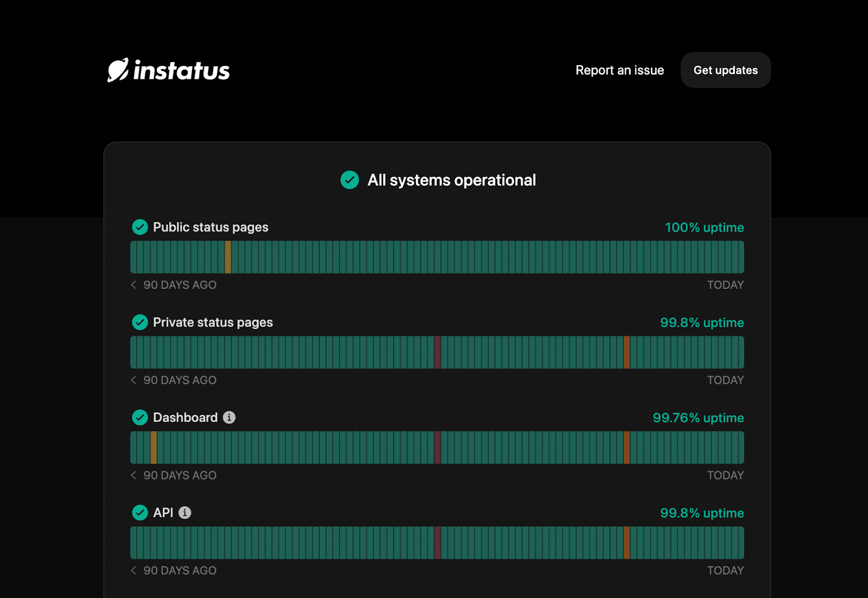Select the orange incident bar in Dashboard timeline
Viewport: 868px width, 598px height.
tap(627, 447)
